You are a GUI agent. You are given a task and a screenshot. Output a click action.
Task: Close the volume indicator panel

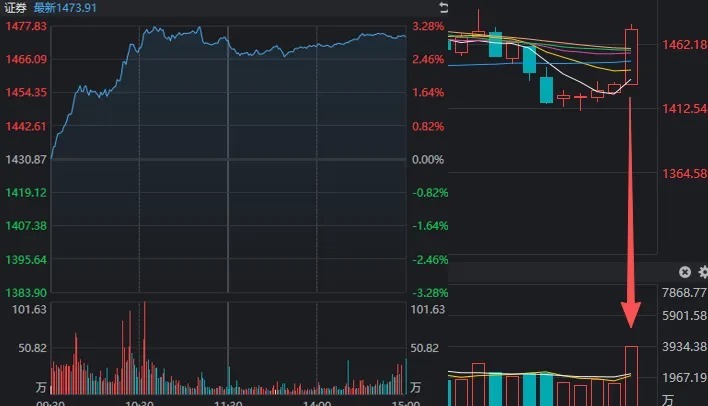pos(685,272)
